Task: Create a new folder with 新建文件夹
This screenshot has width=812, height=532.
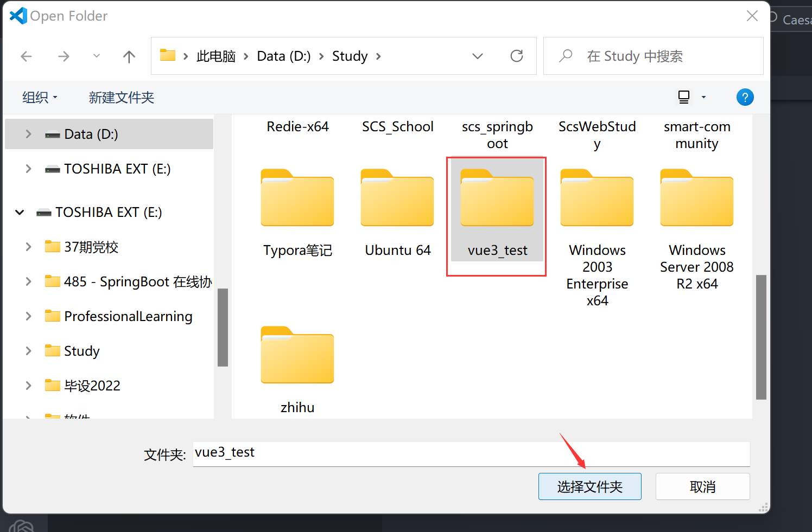Action: pyautogui.click(x=122, y=98)
